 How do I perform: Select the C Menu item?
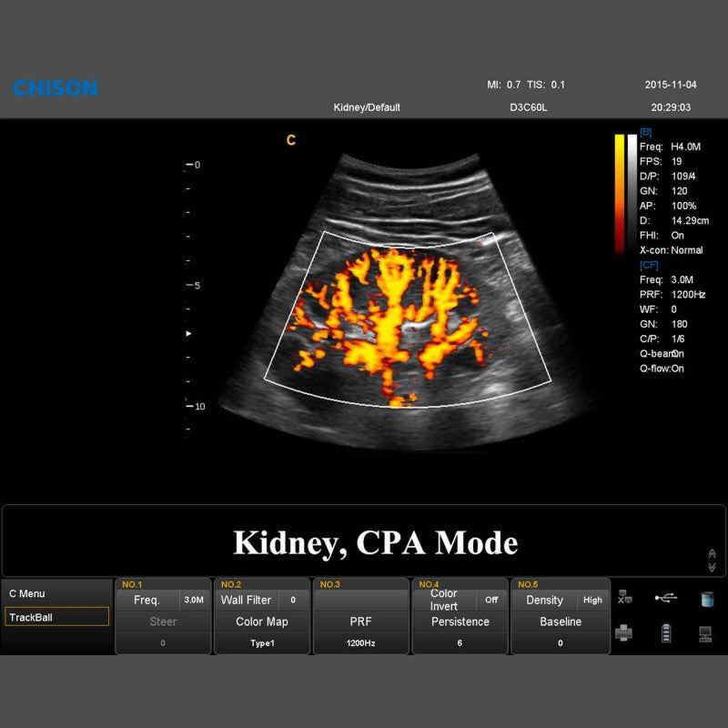click(x=56, y=593)
